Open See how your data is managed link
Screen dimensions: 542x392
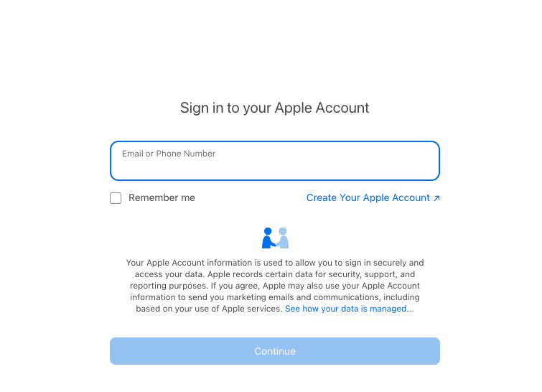pyautogui.click(x=349, y=309)
